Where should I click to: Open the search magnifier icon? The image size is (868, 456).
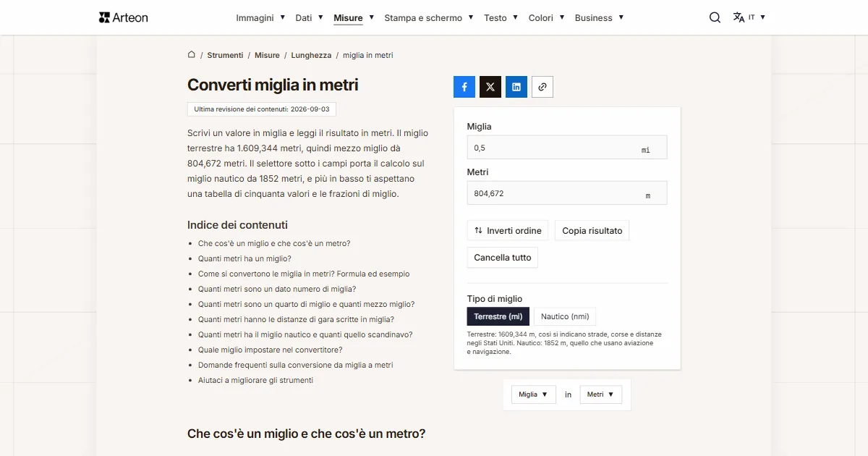[x=715, y=17]
